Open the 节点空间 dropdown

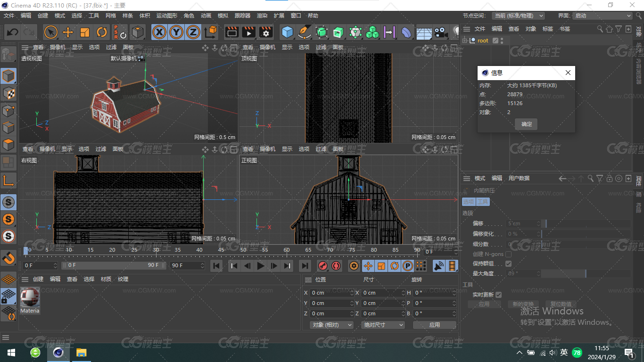(x=518, y=16)
